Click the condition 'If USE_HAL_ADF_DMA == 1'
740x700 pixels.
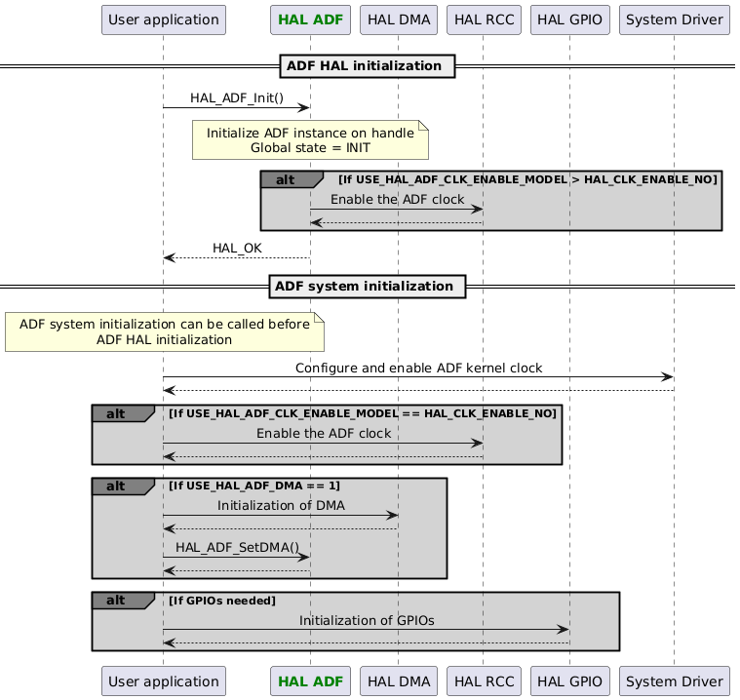(253, 486)
